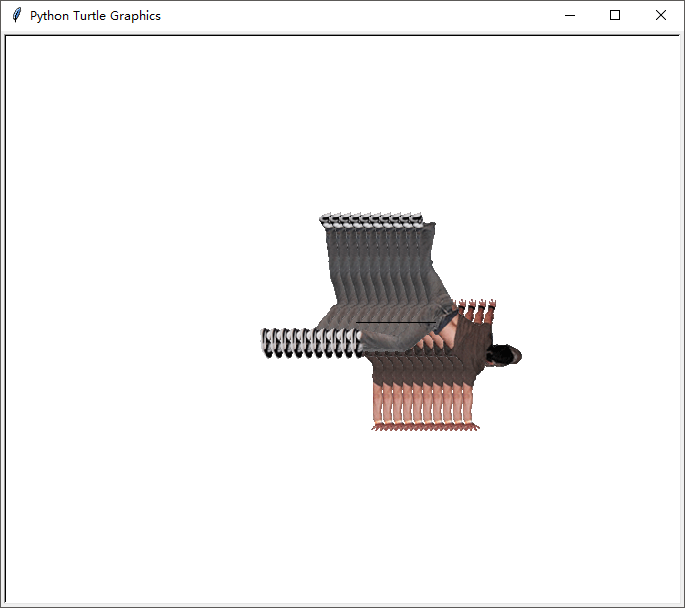Click the feather icon in title bar

pyautogui.click(x=17, y=15)
